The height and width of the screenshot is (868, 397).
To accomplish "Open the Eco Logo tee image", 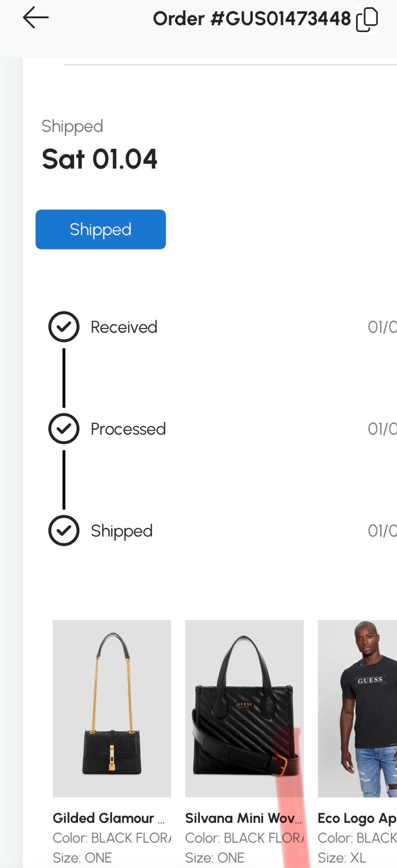I will [x=357, y=709].
